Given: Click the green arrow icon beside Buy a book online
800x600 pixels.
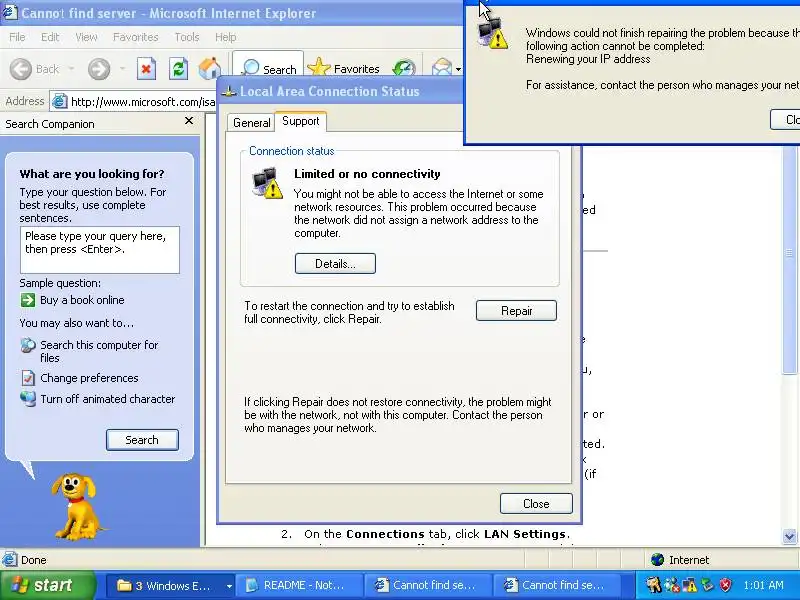Looking at the screenshot, I should (x=28, y=300).
